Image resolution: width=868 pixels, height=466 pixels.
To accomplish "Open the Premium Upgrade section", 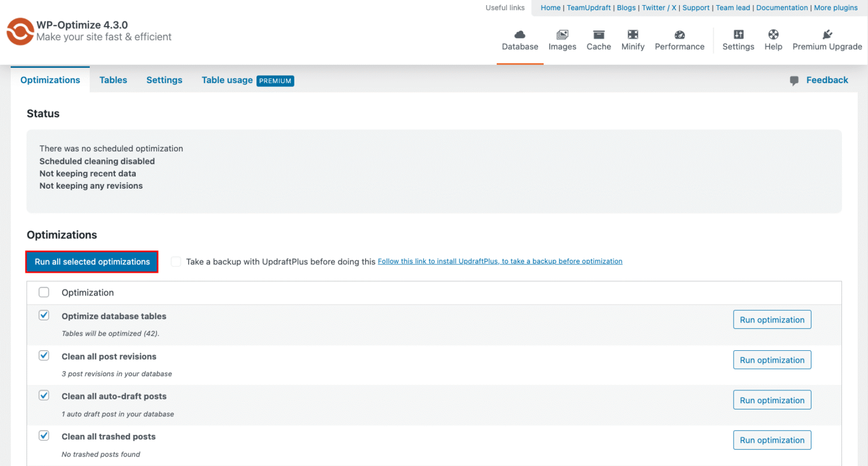I will point(827,40).
